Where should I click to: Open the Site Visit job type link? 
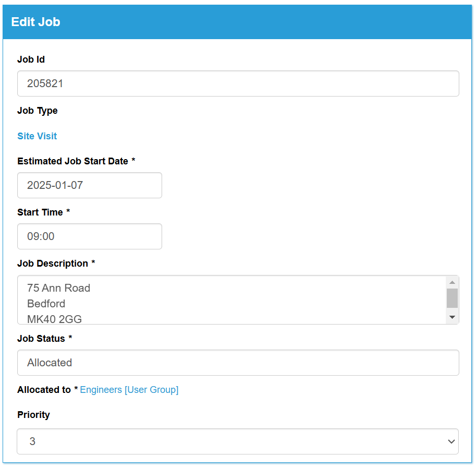point(37,136)
